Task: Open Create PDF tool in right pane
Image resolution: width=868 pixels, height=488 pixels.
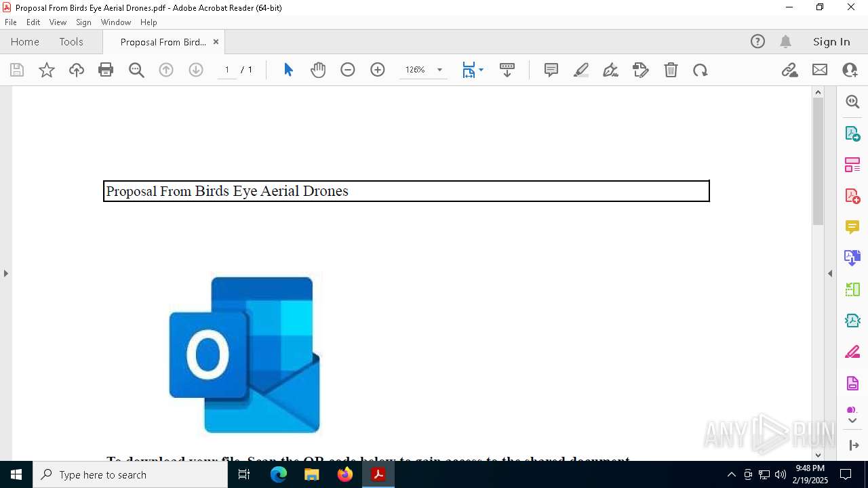Action: tap(852, 196)
